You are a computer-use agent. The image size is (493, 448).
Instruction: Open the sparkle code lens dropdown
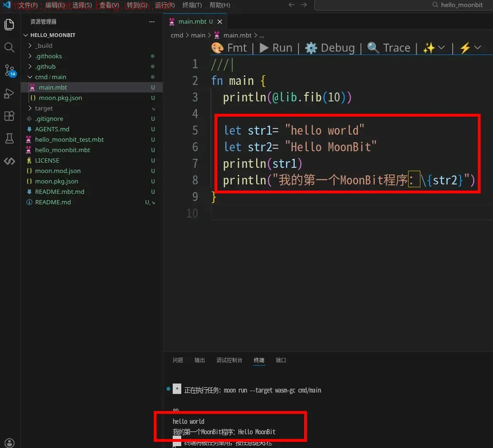tap(434, 48)
